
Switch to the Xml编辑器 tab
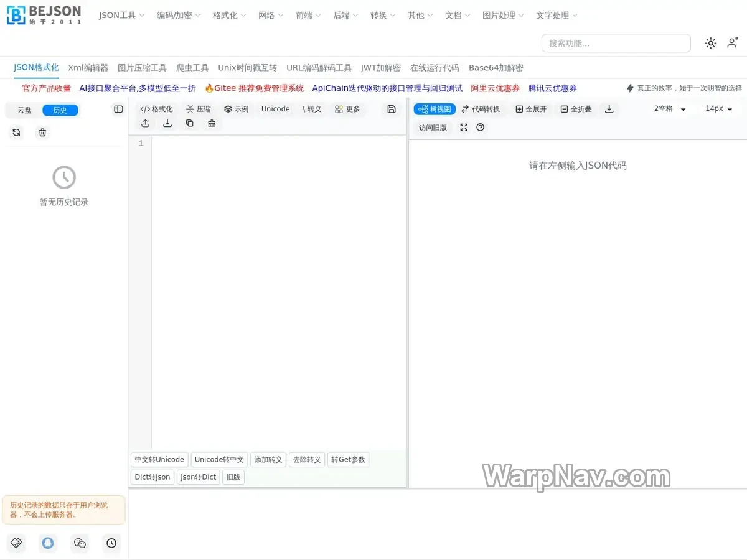(x=88, y=68)
